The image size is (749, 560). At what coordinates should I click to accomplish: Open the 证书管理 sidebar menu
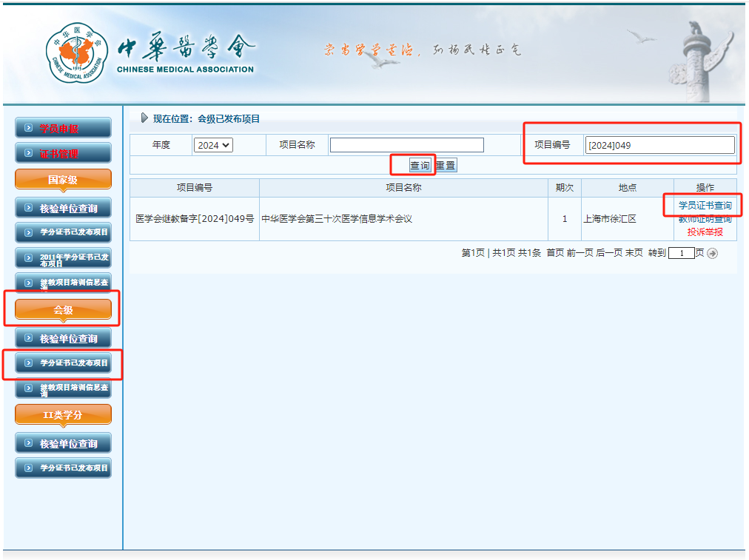point(63,153)
